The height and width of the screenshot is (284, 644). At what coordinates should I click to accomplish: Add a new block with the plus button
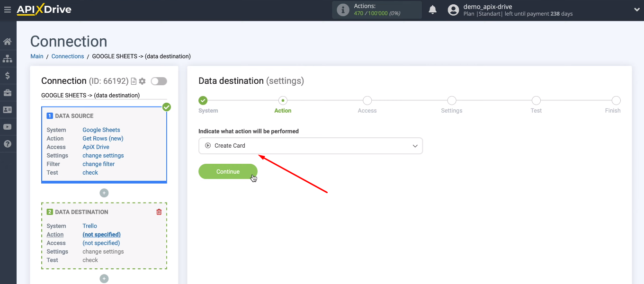[x=104, y=193]
